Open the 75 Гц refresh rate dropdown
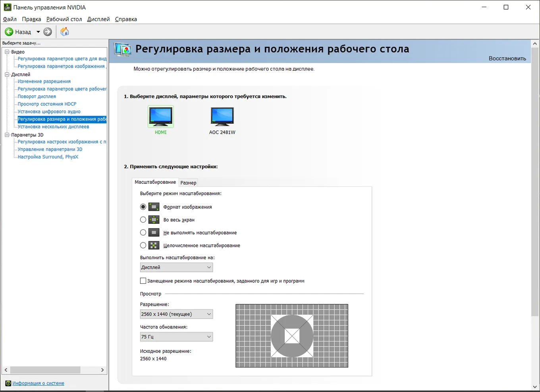 pyautogui.click(x=176, y=337)
